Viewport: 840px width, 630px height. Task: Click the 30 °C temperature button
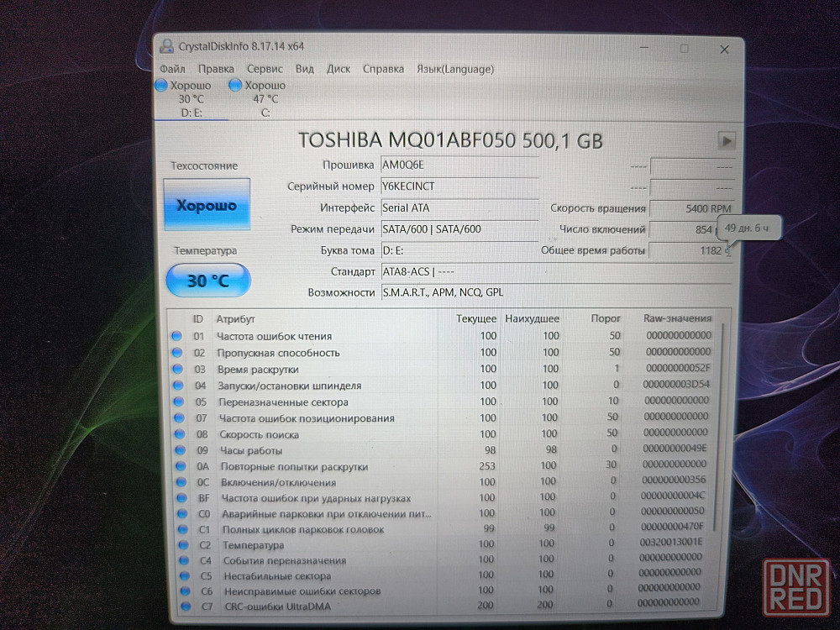[x=208, y=281]
